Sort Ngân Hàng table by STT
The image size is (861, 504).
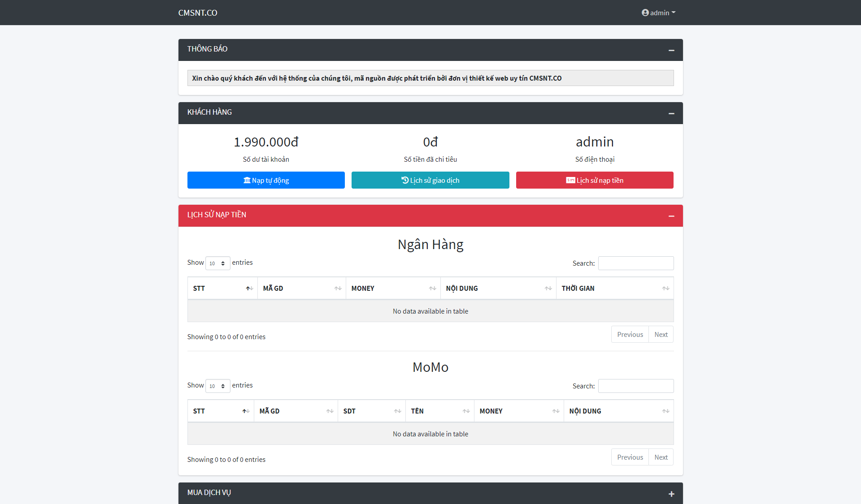(x=222, y=289)
